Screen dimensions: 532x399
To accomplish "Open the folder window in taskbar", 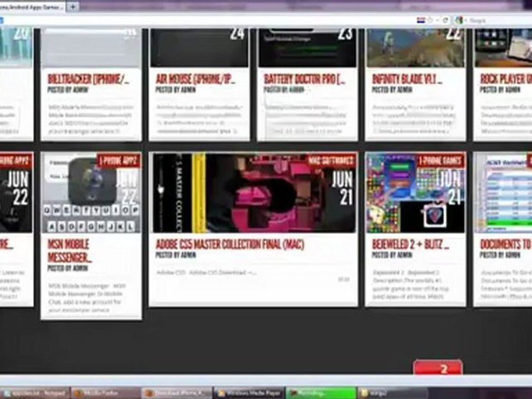I will coord(392,393).
